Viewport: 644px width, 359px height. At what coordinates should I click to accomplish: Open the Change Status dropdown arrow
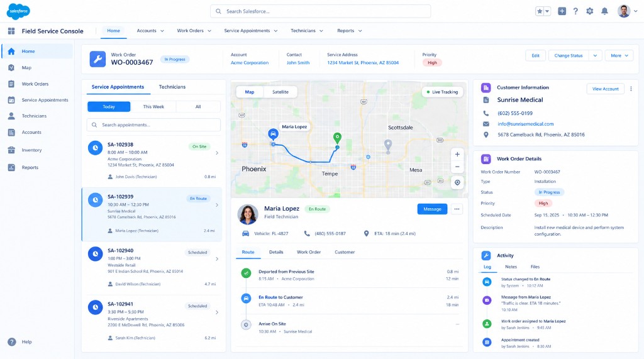595,55
